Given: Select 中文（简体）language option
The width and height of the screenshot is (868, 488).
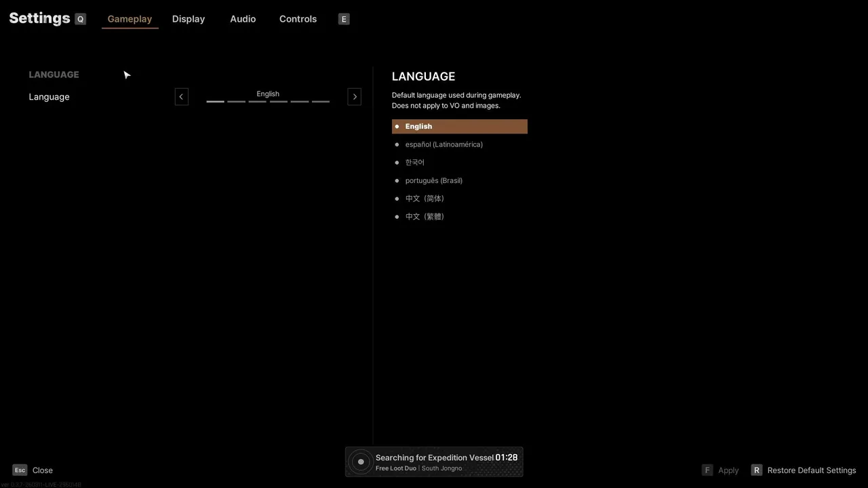Looking at the screenshot, I should (x=425, y=199).
